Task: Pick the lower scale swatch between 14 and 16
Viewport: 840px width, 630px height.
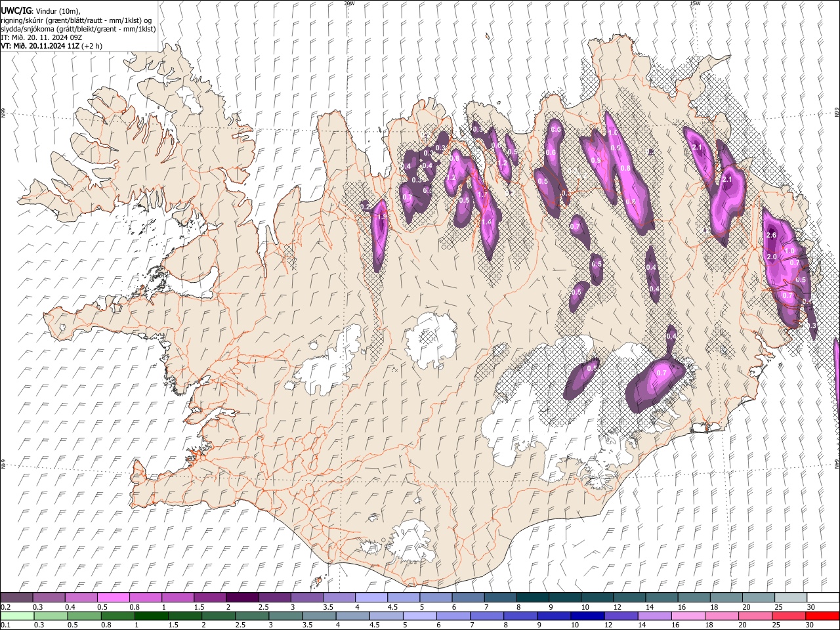Action: coord(655,616)
